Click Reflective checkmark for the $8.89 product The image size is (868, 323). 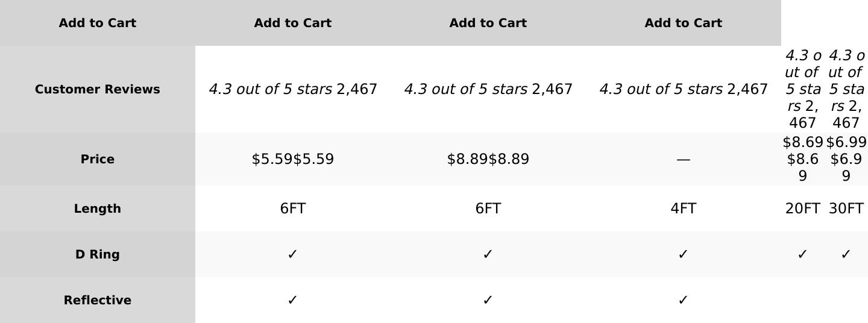[x=488, y=300]
